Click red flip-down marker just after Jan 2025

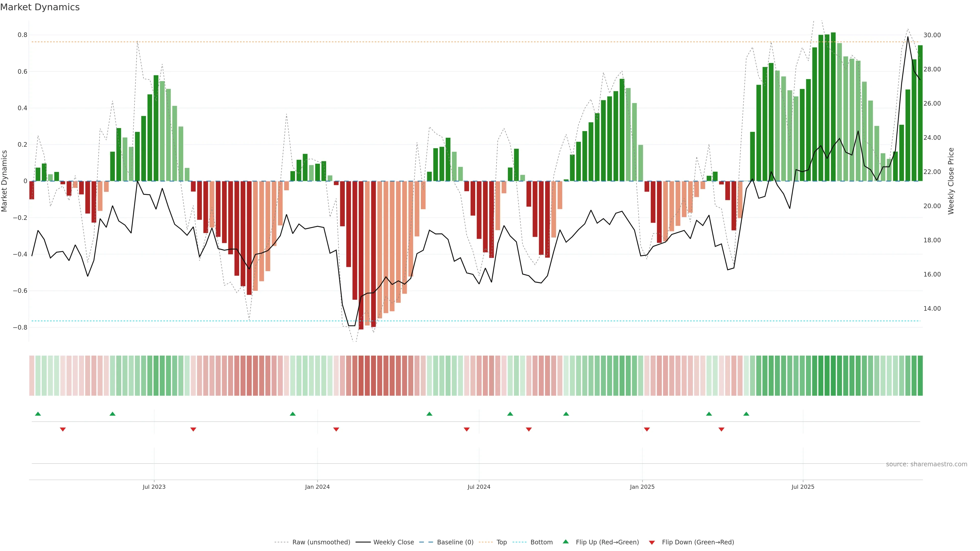(647, 429)
